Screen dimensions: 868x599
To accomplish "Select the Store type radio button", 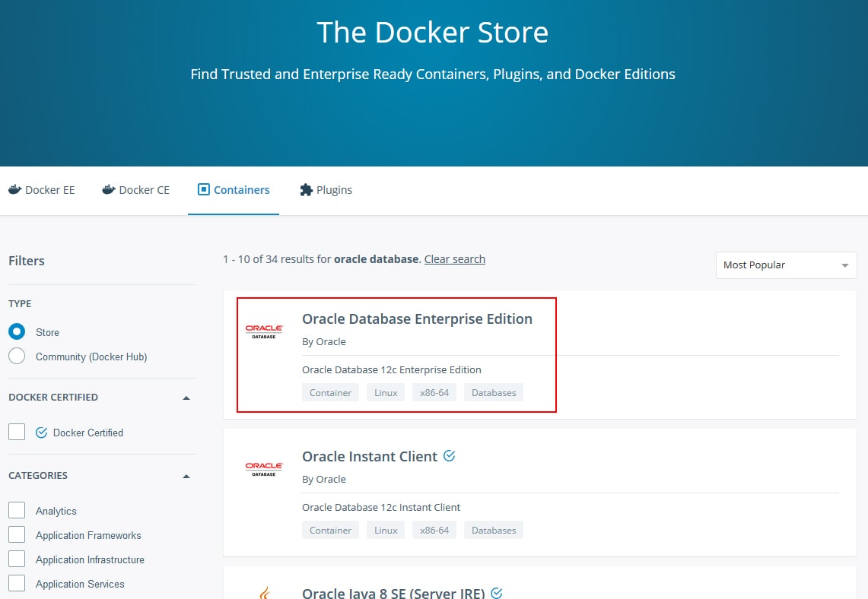I will point(17,332).
